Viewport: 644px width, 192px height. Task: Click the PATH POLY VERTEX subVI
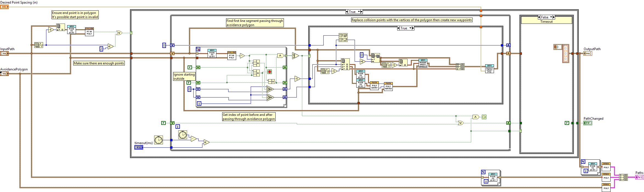tap(388, 87)
